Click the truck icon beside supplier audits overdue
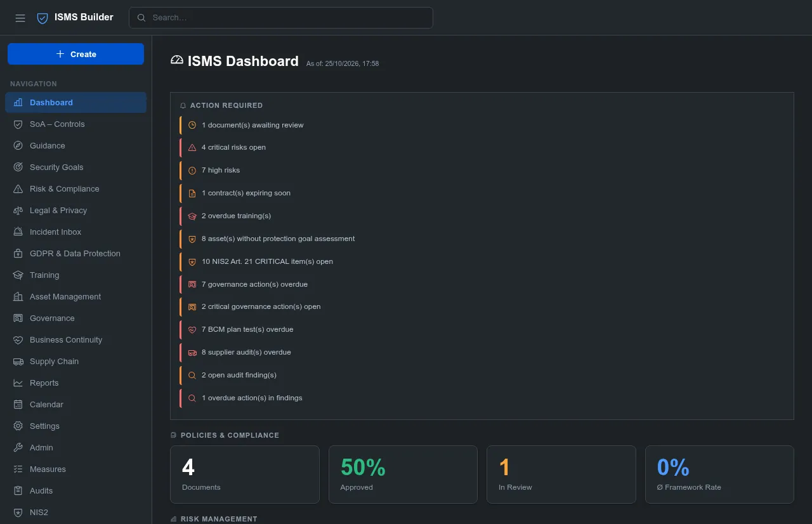 click(192, 353)
